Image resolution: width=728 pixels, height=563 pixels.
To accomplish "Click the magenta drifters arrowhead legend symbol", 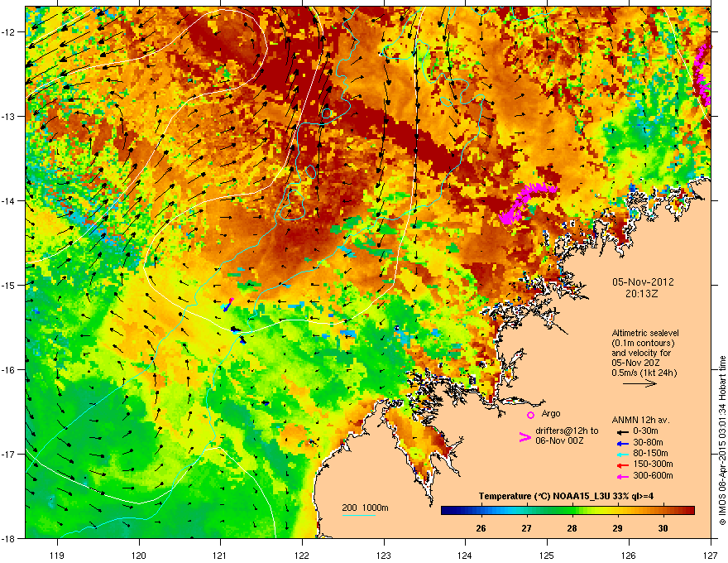I will click(524, 437).
